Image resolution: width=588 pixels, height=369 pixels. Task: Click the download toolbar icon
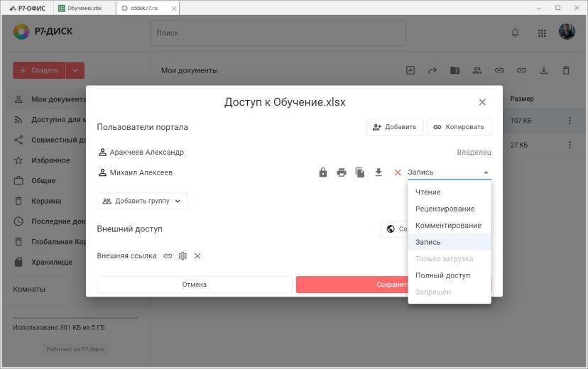coord(544,70)
